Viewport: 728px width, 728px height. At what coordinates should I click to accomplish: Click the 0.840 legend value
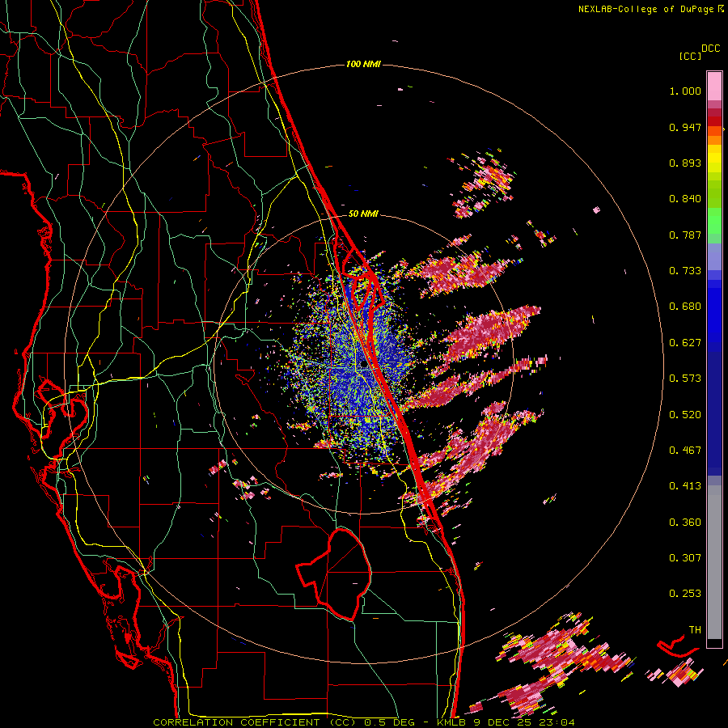click(685, 199)
